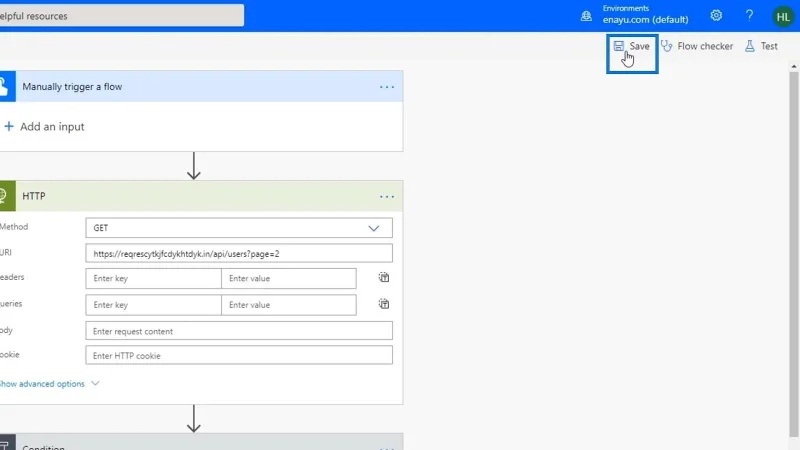This screenshot has width=800, height=450.
Task: Click the Queries Enter key field
Action: [x=153, y=305]
